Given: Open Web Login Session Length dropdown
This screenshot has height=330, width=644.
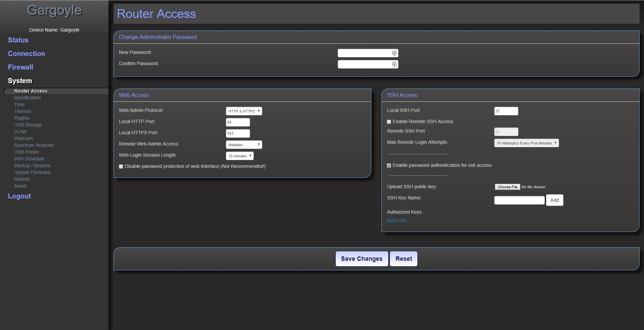Looking at the screenshot, I should (x=240, y=156).
